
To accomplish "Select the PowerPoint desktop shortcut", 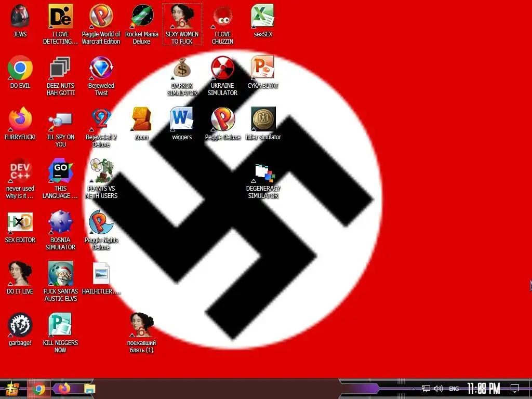I will pyautogui.click(x=263, y=68).
